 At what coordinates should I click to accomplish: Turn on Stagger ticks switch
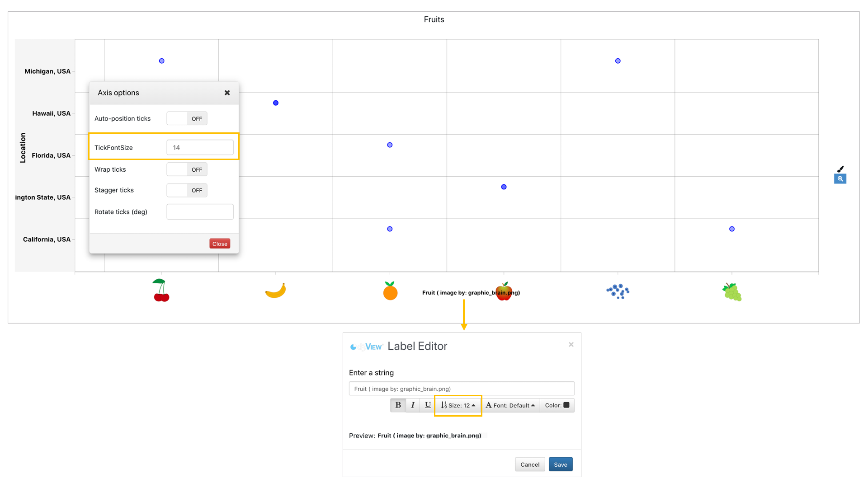tap(187, 190)
